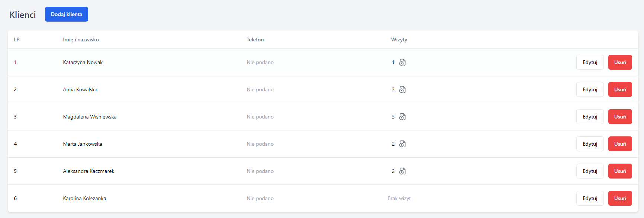
Task: Delete Katarzyna Nowak with Usuń
Action: pos(620,62)
